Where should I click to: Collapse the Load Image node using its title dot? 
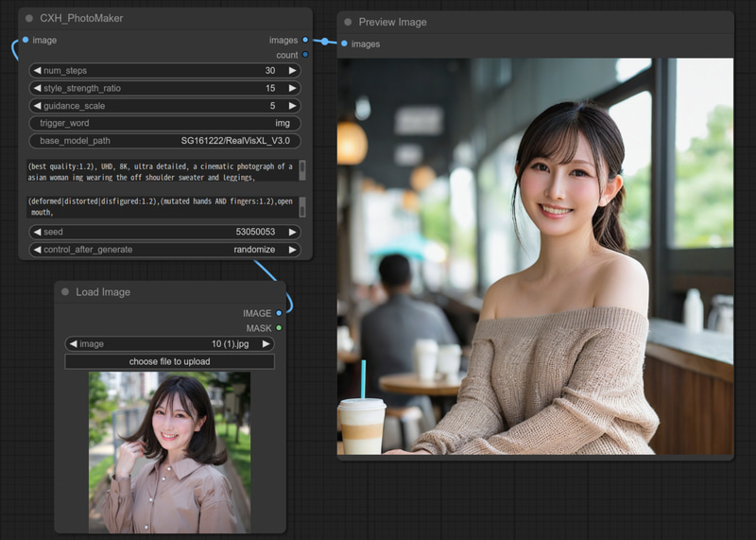pyautogui.click(x=65, y=292)
